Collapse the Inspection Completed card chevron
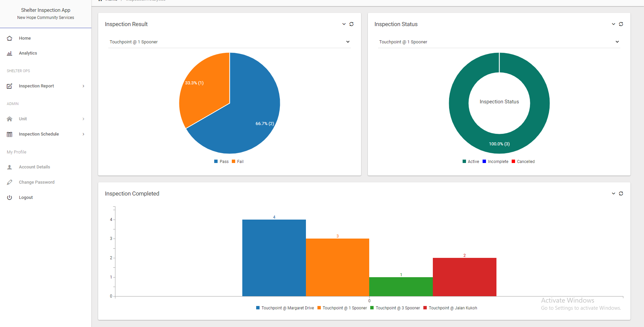The height and width of the screenshot is (327, 644). [614, 193]
